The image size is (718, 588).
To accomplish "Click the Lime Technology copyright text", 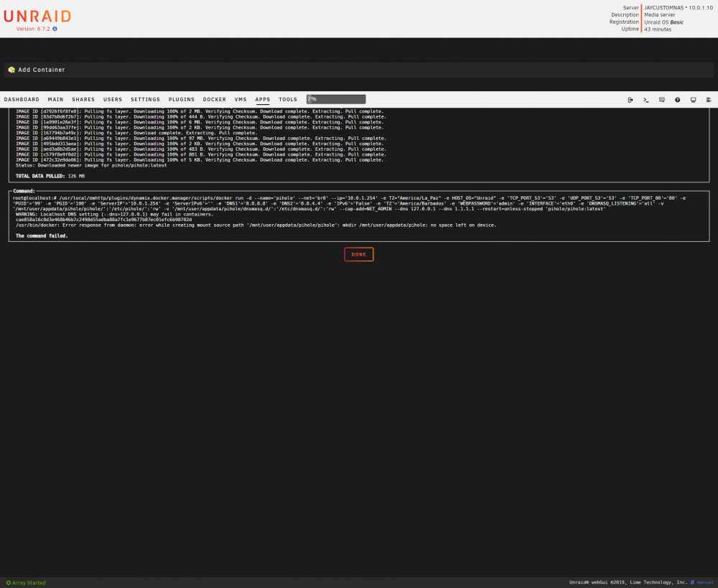I will [x=628, y=582].
